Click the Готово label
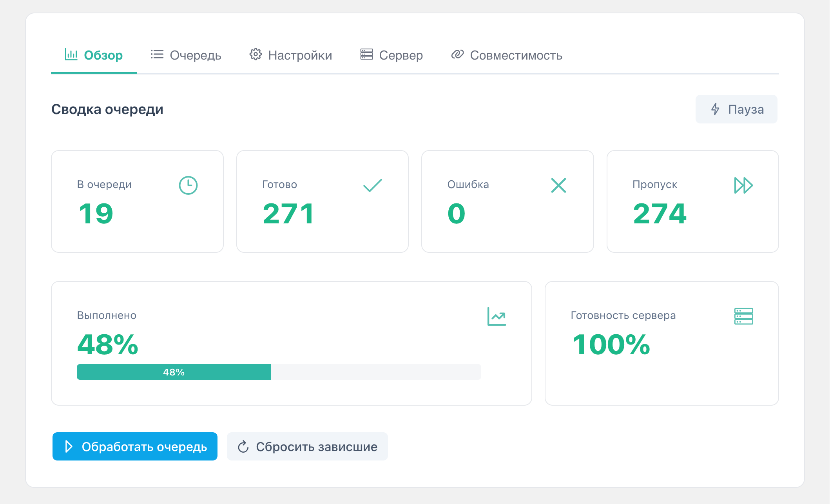This screenshot has height=504, width=830. (x=279, y=185)
